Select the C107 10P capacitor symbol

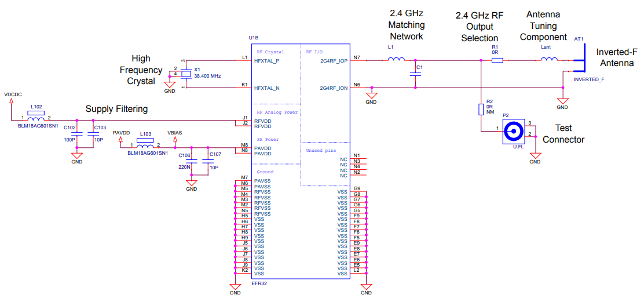(x=208, y=161)
